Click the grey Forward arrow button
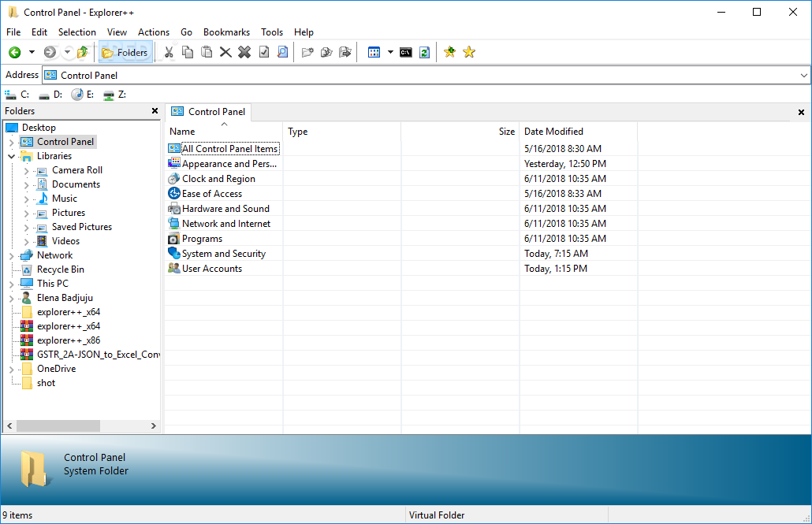 click(50, 52)
